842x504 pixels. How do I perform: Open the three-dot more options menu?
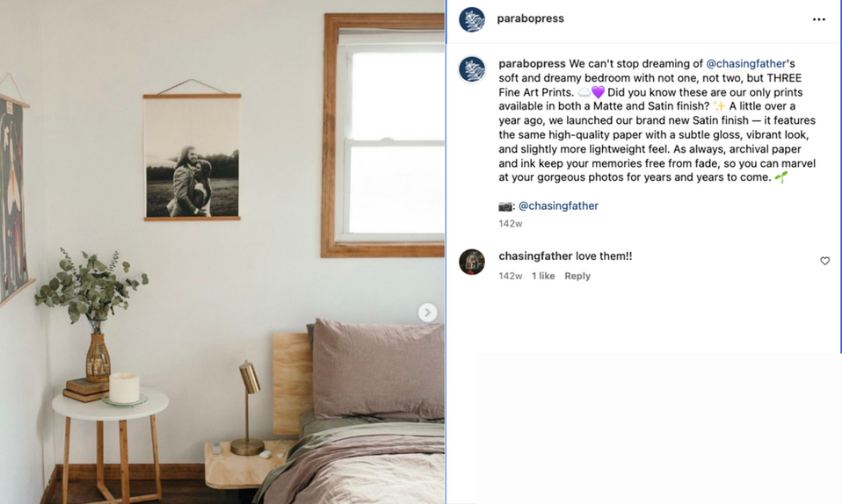tap(818, 19)
